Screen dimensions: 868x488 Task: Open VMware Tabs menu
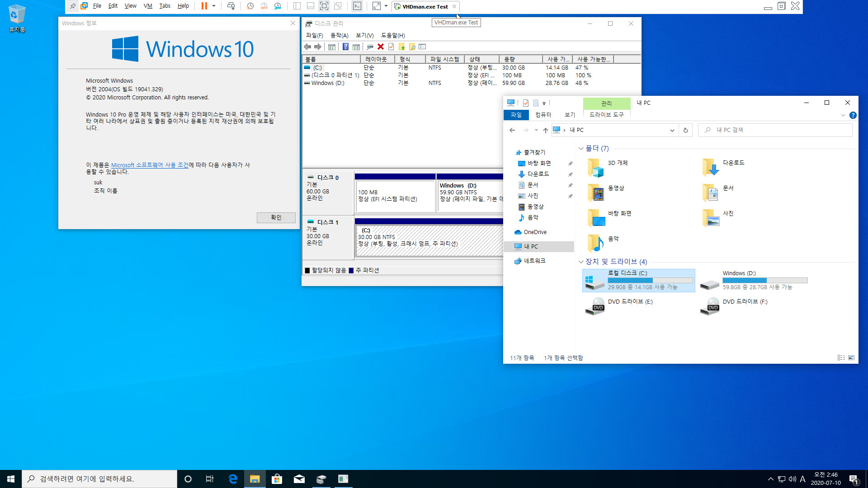165,6
